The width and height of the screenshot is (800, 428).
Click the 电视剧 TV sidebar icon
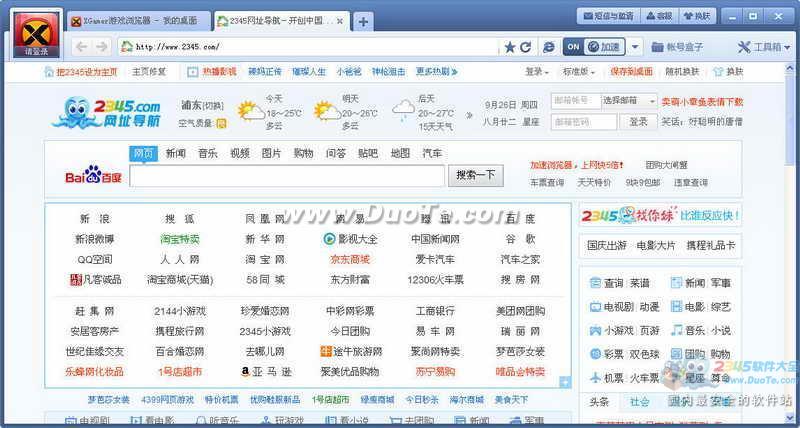[x=595, y=307]
